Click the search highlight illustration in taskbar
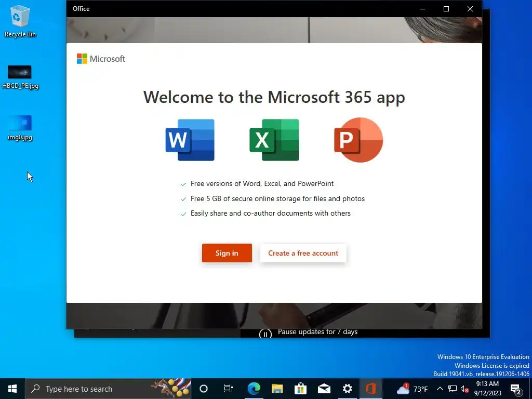The height and width of the screenshot is (399, 532). pos(171,389)
